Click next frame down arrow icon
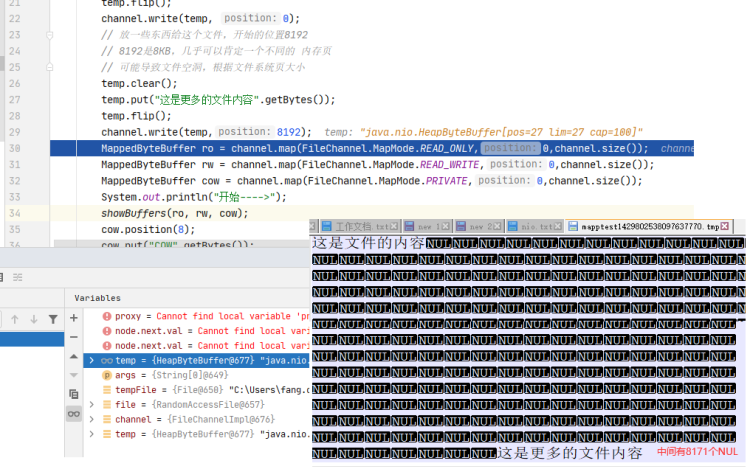The image size is (750, 469). [34, 319]
